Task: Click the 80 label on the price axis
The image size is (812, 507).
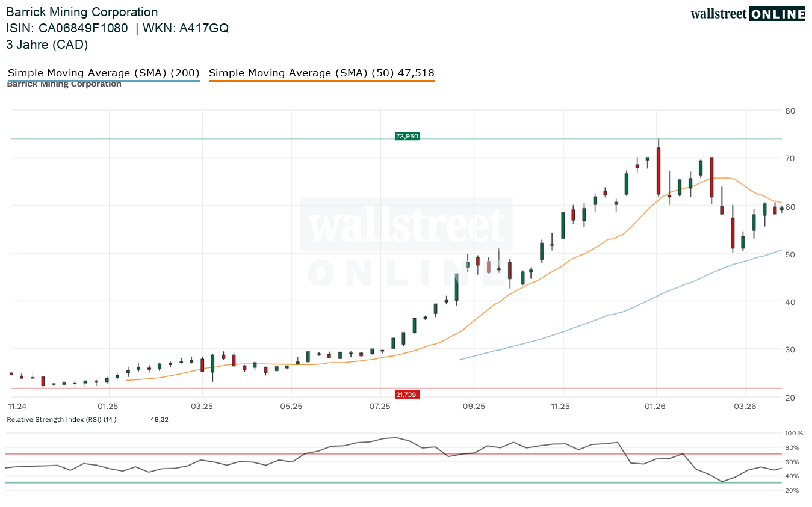Action: [x=790, y=111]
